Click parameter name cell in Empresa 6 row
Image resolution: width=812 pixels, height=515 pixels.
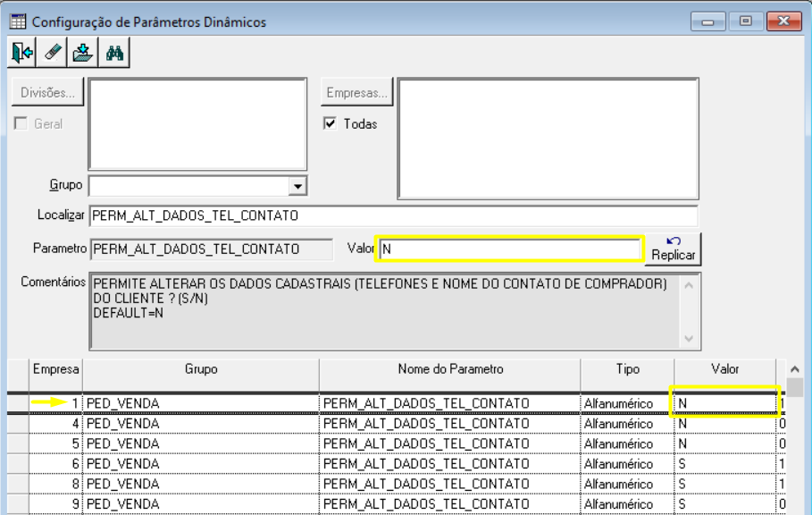coord(450,464)
